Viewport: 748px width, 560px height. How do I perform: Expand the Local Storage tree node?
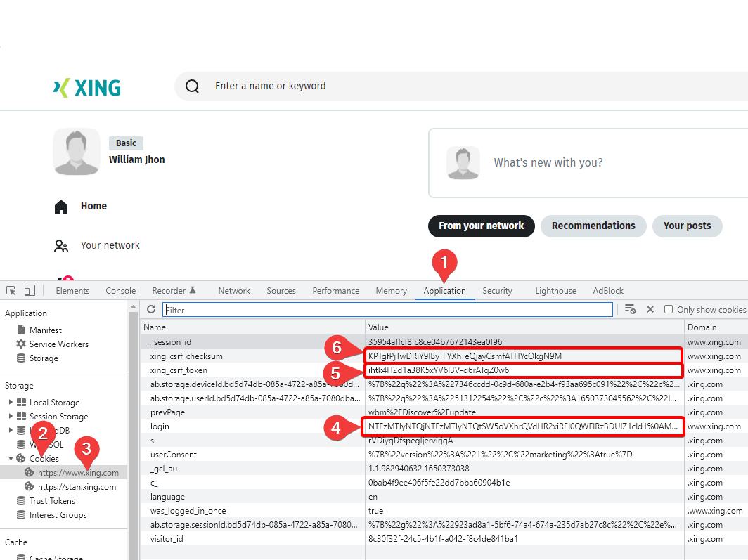tap(11, 402)
